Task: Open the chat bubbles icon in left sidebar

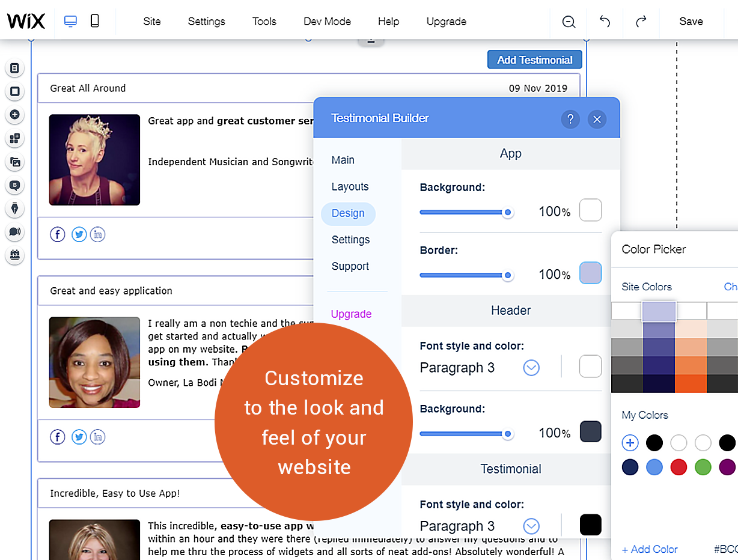Action: point(15,232)
